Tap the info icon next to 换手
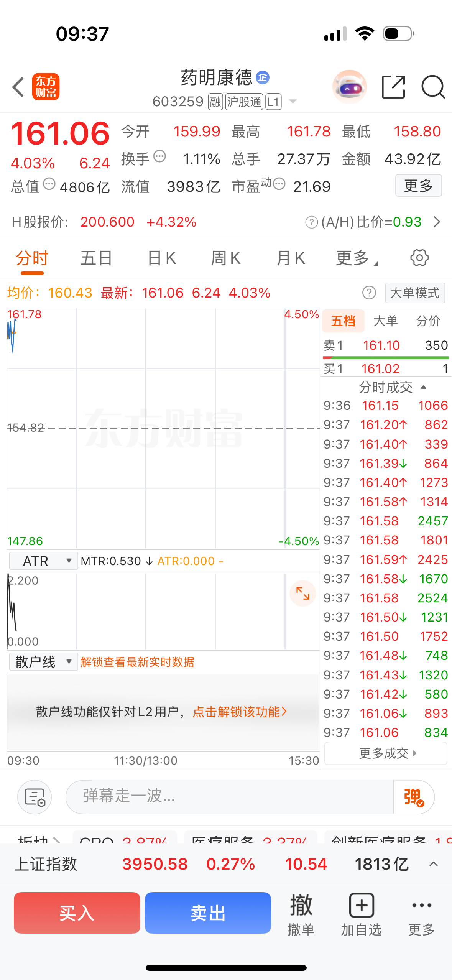This screenshot has height=980, width=452. tap(159, 156)
